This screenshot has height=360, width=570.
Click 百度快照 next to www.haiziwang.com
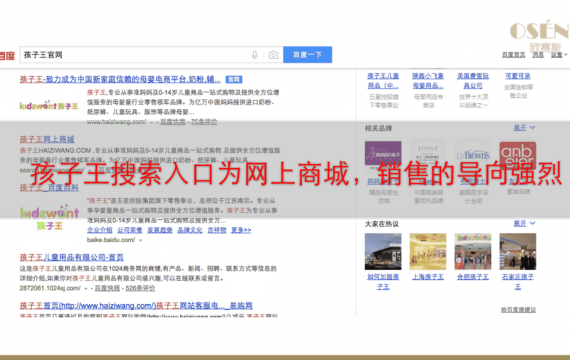[173, 122]
